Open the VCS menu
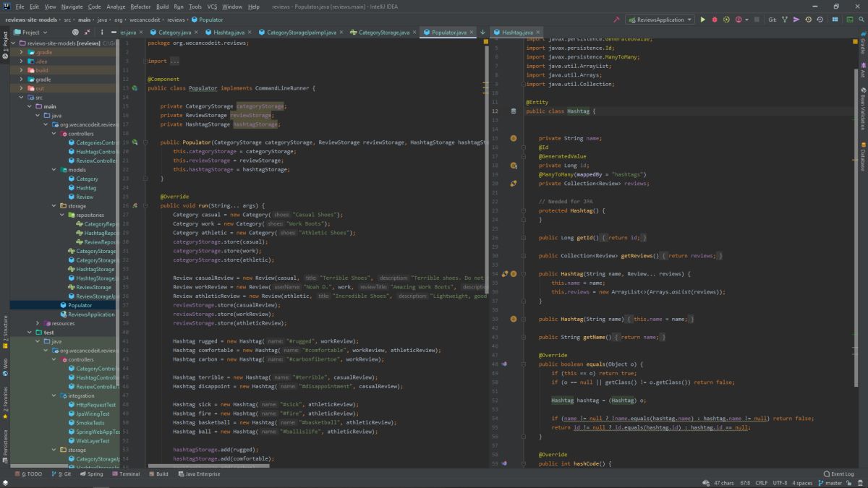Image resolution: width=868 pixels, height=488 pixels. click(x=212, y=7)
